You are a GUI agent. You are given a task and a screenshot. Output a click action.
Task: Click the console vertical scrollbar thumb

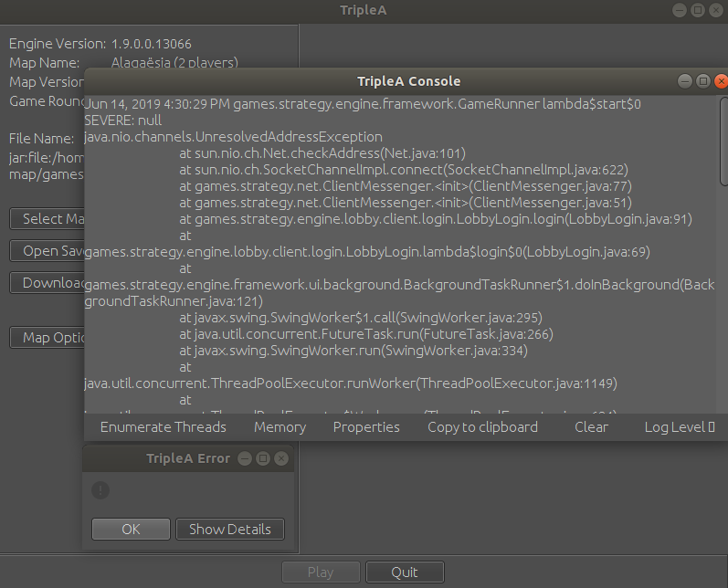(723, 142)
